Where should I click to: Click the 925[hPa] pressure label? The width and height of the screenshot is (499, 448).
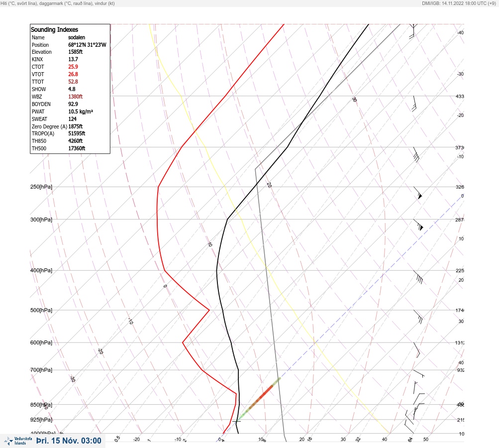click(x=41, y=420)
